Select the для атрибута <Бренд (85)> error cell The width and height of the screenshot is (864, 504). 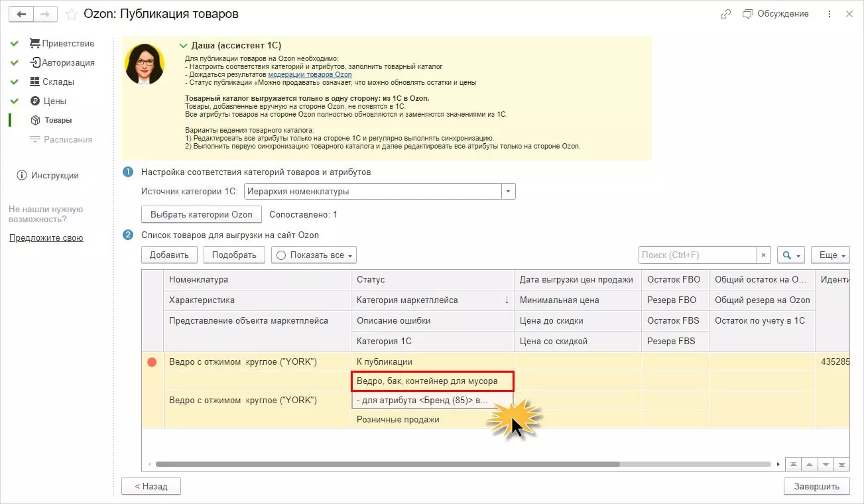(432, 401)
